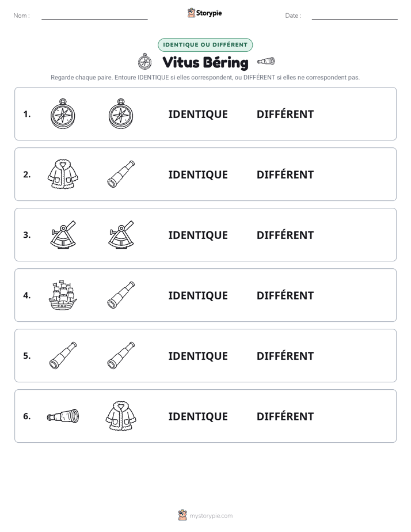Viewport: 411px width, 532px height.
Task: Click the Nom input line
Action: 94,16
